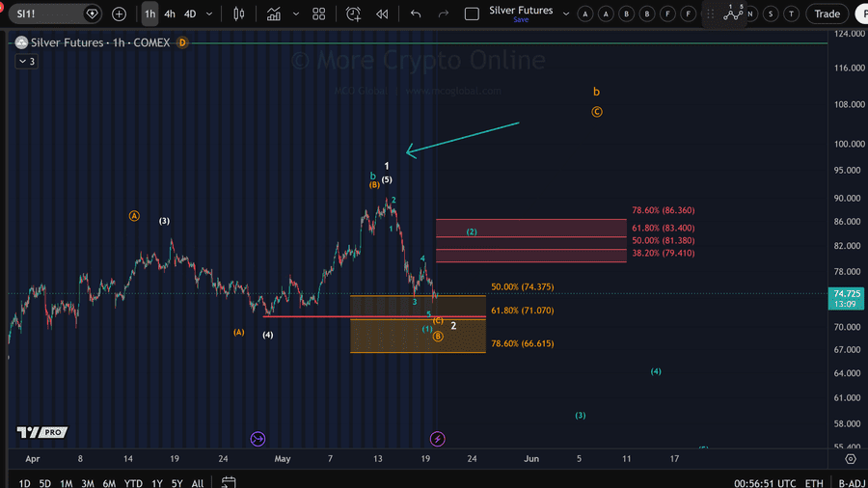The image size is (868, 488).
Task: Expand the time interval dropdown chevron
Action: [209, 14]
